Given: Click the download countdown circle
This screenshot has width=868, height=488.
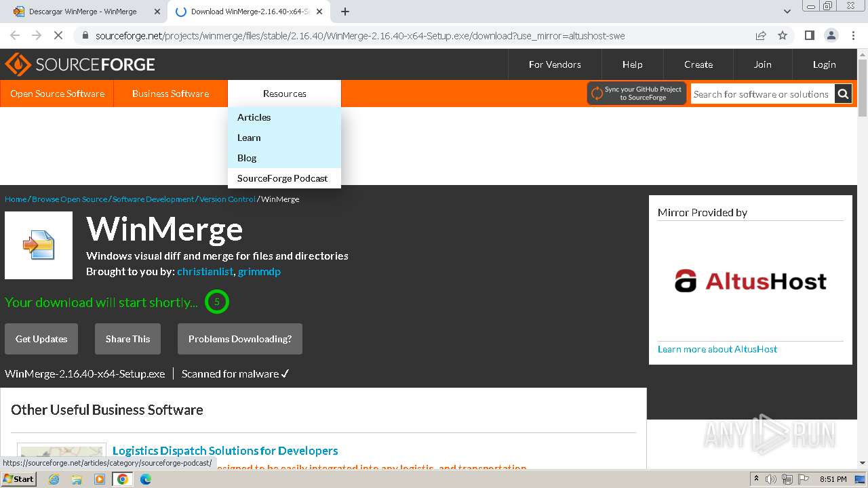Looking at the screenshot, I should (217, 302).
